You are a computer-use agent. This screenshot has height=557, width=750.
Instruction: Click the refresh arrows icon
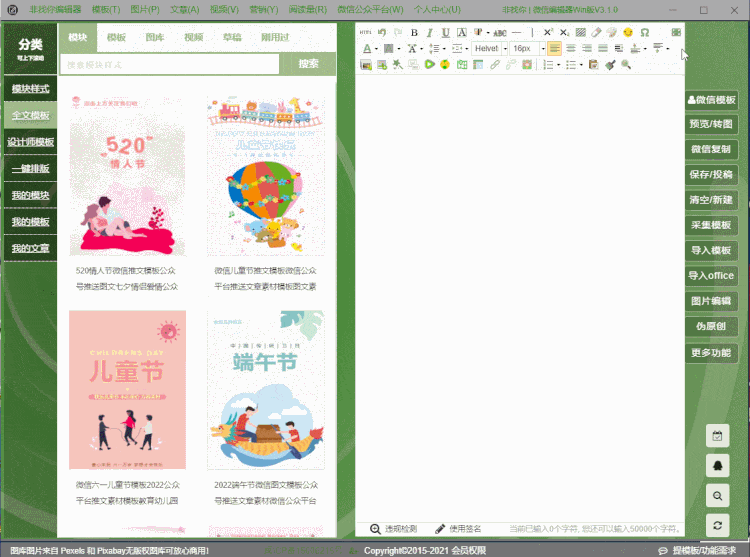[717, 525]
